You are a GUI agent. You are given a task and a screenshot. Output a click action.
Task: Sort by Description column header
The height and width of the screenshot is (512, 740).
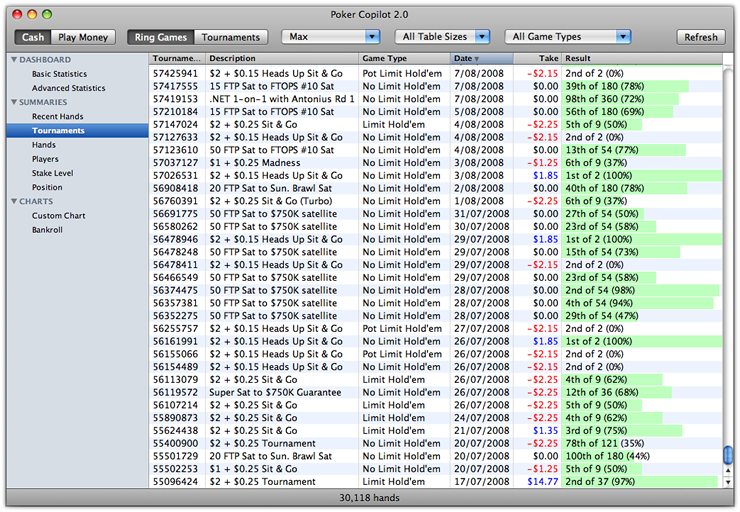282,59
